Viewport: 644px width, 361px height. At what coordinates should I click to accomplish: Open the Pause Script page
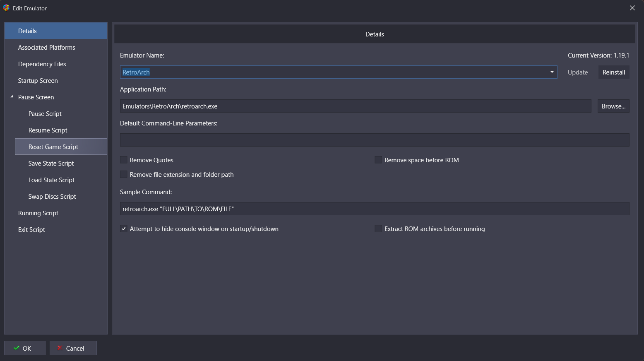pyautogui.click(x=61, y=113)
